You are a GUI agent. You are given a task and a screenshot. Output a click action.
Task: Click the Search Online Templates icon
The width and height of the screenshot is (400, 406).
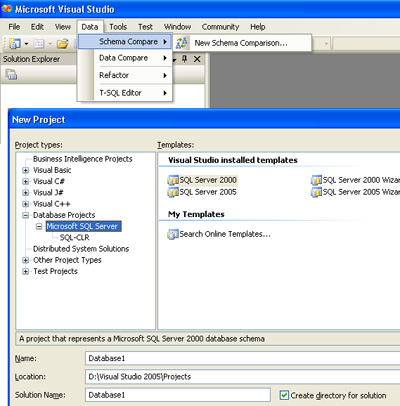(173, 234)
